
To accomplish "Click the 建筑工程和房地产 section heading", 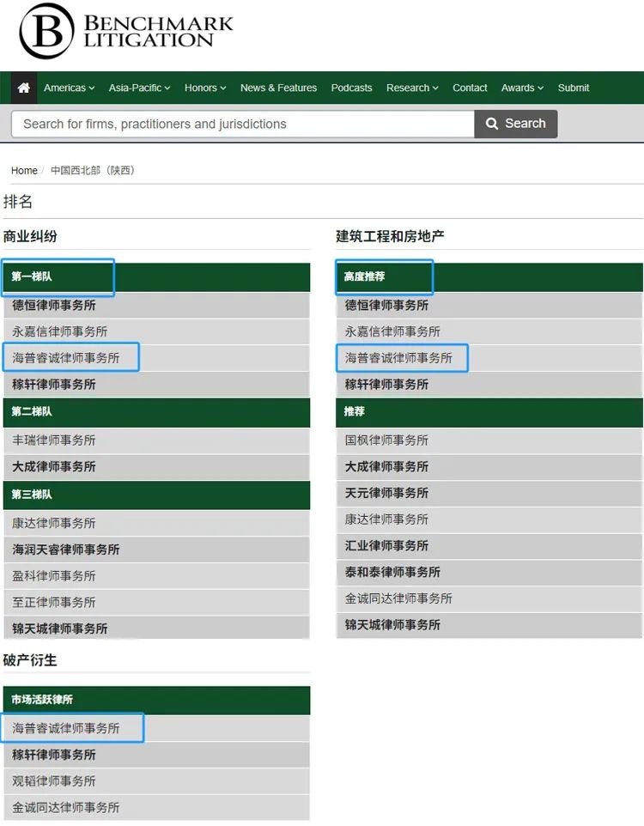I will pyautogui.click(x=390, y=236).
